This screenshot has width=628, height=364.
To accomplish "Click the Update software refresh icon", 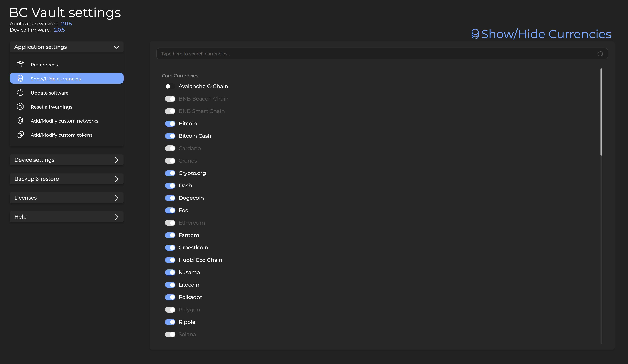I will pyautogui.click(x=20, y=93).
